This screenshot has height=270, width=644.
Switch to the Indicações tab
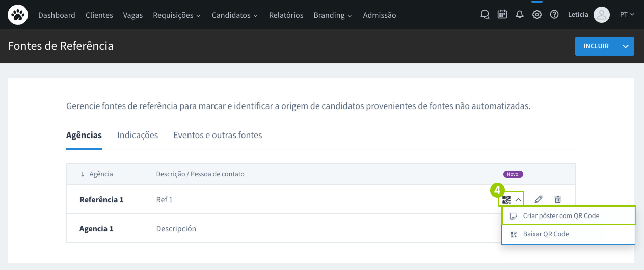(138, 135)
